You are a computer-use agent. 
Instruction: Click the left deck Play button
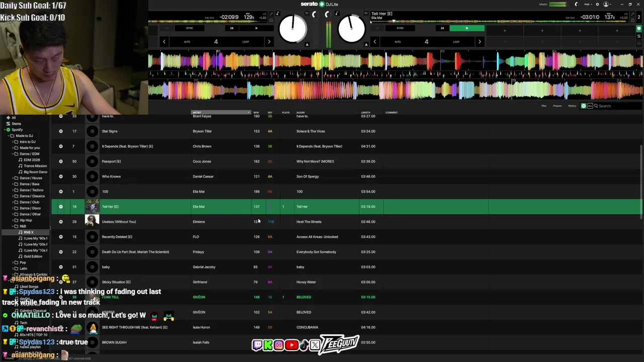pyautogui.click(x=256, y=28)
